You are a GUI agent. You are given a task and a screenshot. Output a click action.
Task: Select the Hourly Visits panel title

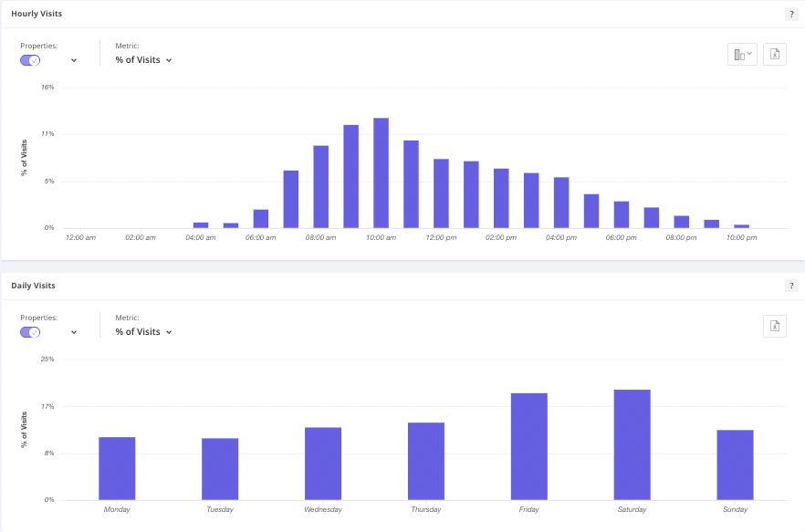pyautogui.click(x=37, y=14)
